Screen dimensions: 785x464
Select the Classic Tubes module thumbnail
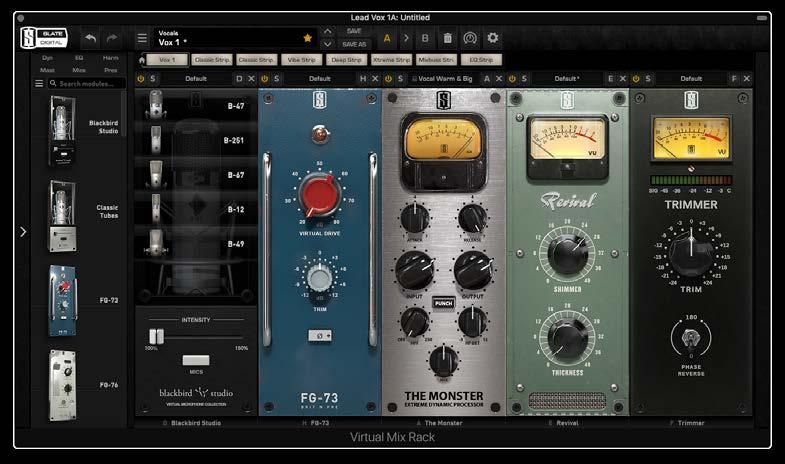[63, 215]
